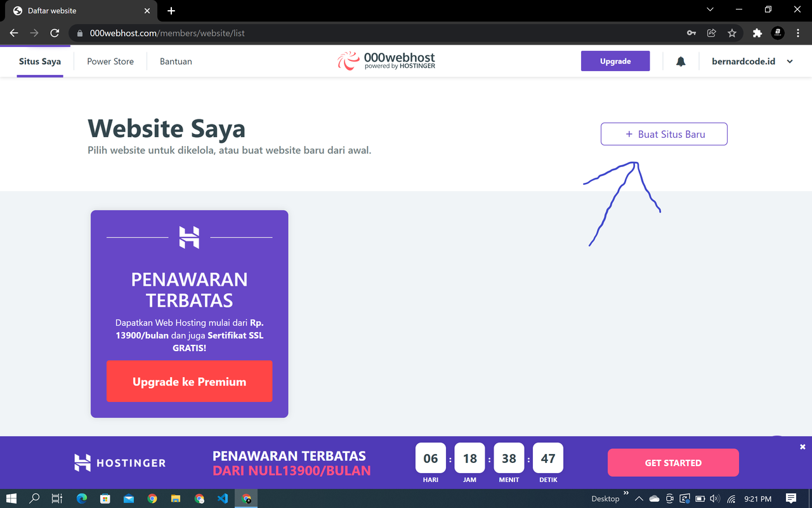Expand the bernardcode.id account dropdown
Viewport: 812px width, 508px height.
tap(790, 62)
